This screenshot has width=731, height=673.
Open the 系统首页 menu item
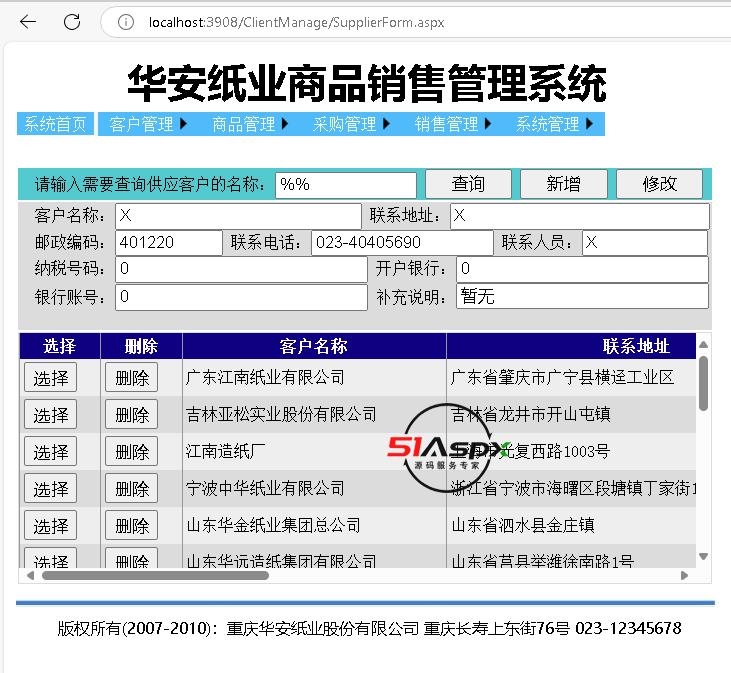pos(55,124)
